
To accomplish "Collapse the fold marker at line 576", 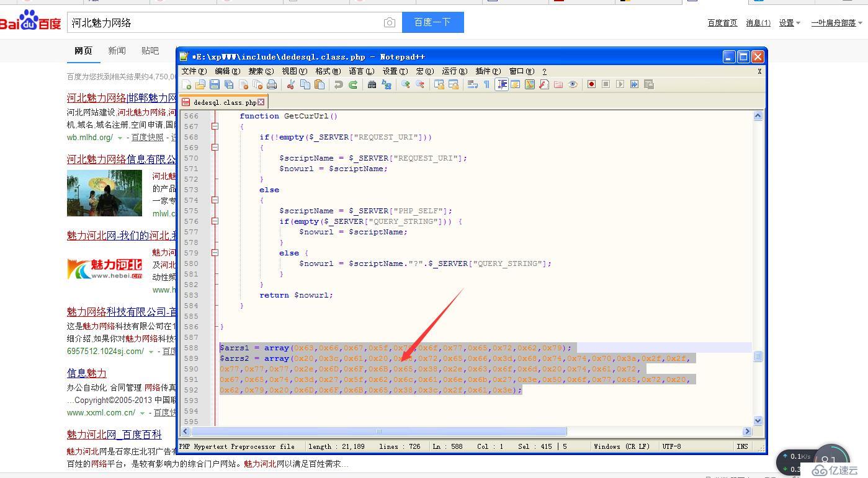I will (215, 221).
